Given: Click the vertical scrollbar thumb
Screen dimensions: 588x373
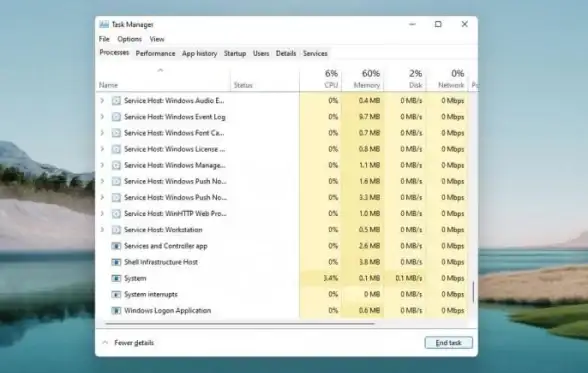Looking at the screenshot, I should [473, 292].
